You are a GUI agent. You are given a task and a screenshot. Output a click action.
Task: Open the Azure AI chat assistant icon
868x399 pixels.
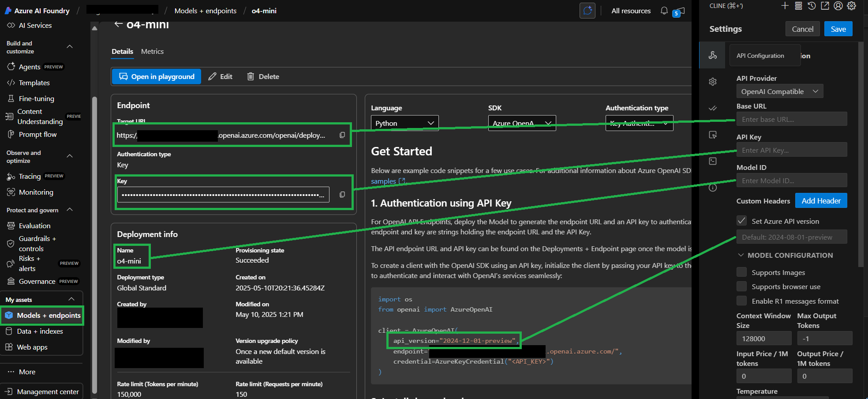pos(587,11)
